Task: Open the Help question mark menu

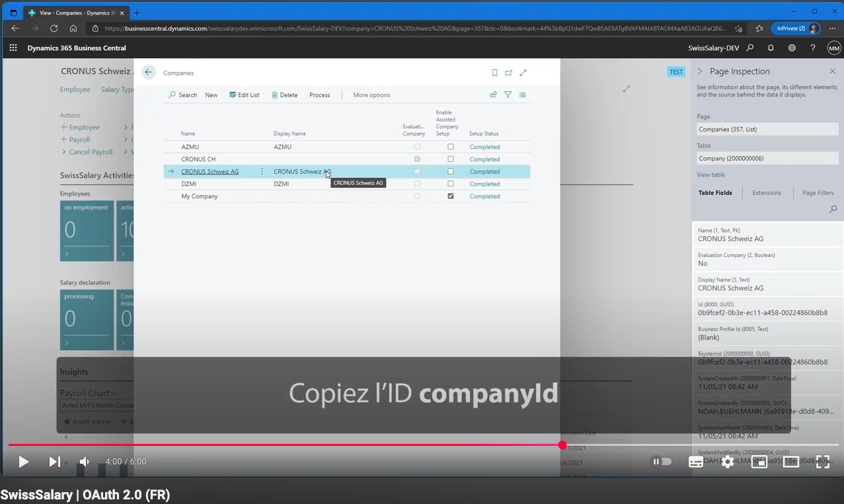Action: 813,48
